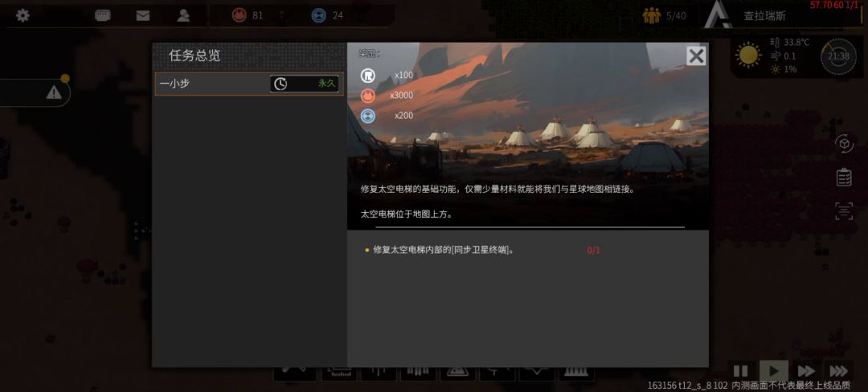Open the clipboard checklist icon
The width and height of the screenshot is (868, 392).
(844, 177)
